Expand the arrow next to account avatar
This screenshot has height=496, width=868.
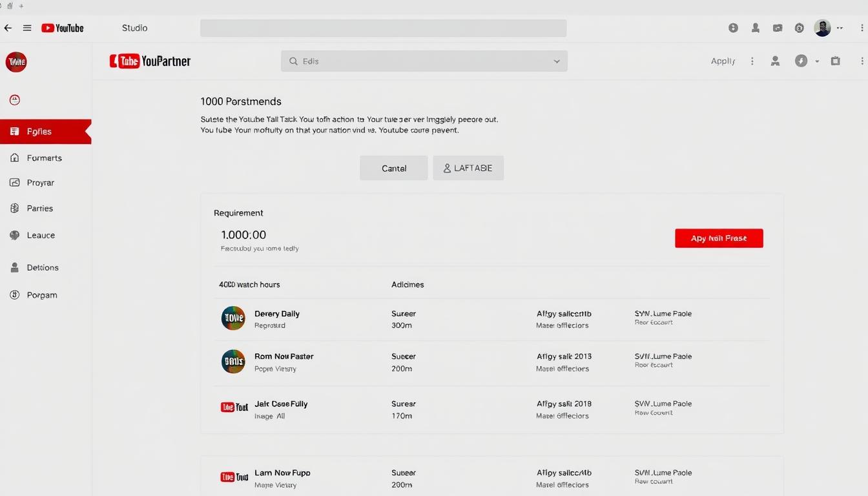pyautogui.click(x=840, y=28)
